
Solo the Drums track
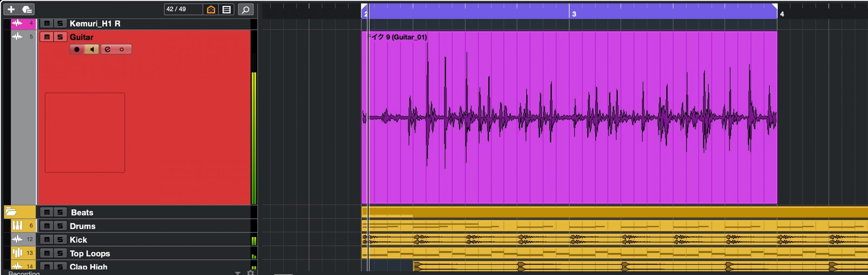[60, 226]
